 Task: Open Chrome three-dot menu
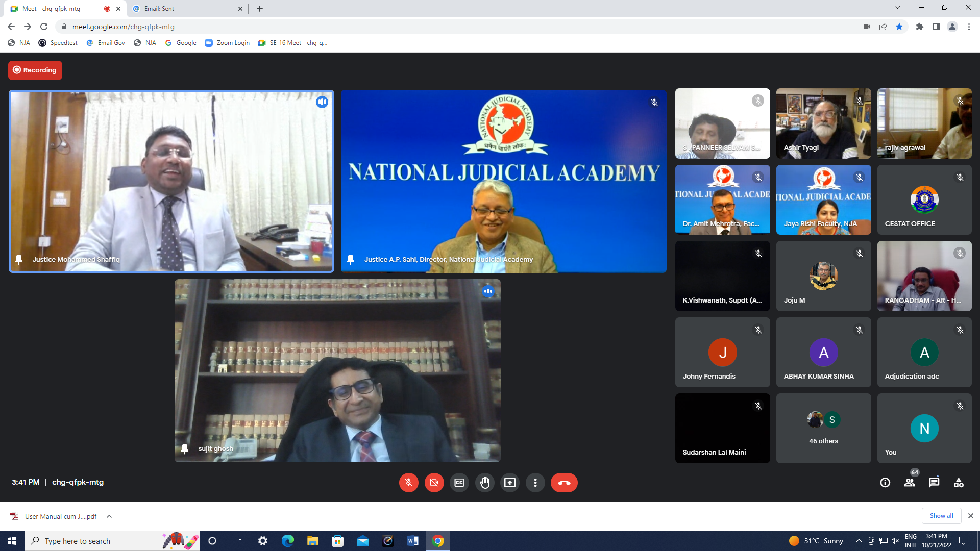(969, 27)
